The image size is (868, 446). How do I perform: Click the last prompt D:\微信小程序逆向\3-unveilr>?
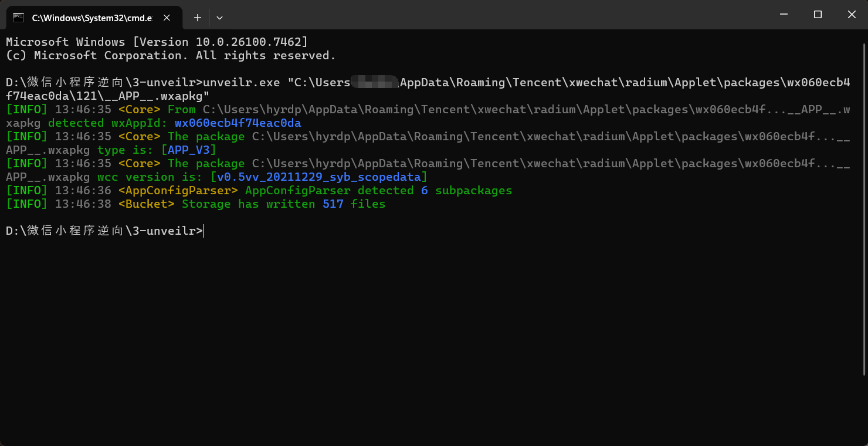coord(104,231)
